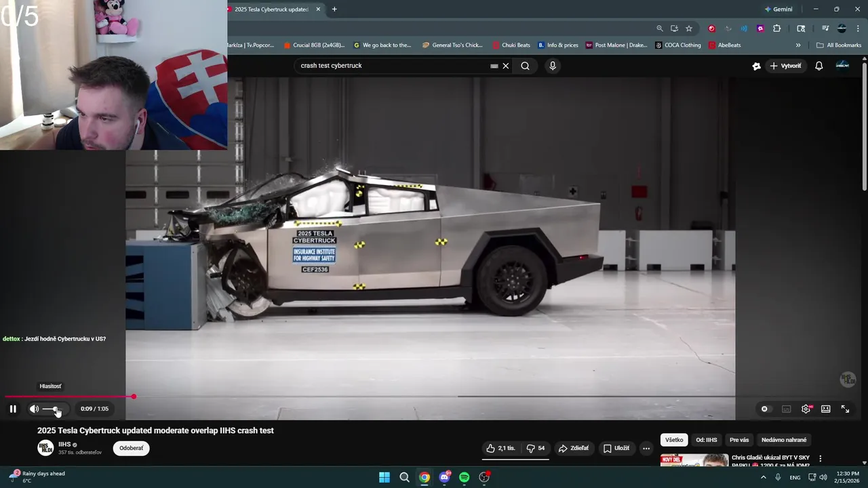Subscribe with the Odoberať button

click(132, 448)
